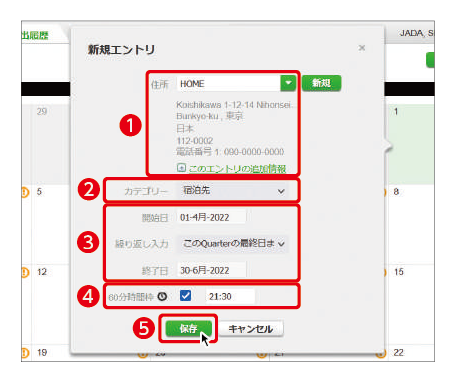The width and height of the screenshot is (456, 383).
Task: Open the このエントリの追加情報 link
Action: 237,169
